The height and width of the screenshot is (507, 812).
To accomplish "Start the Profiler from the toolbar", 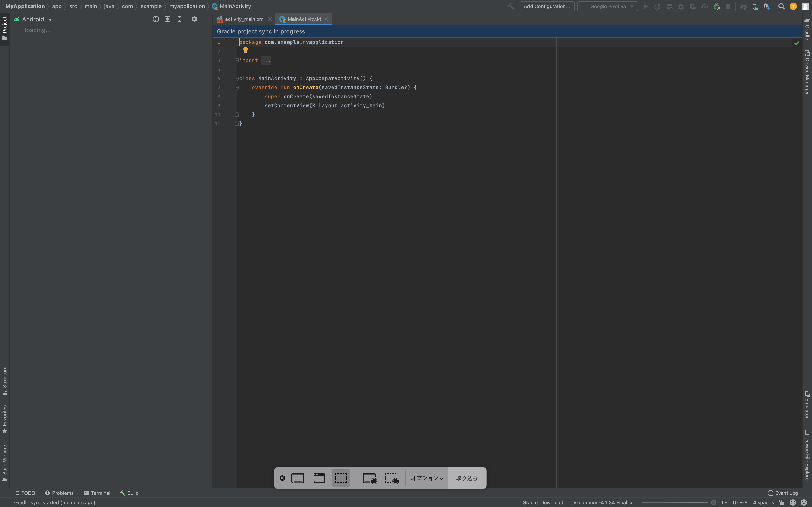I will [704, 6].
